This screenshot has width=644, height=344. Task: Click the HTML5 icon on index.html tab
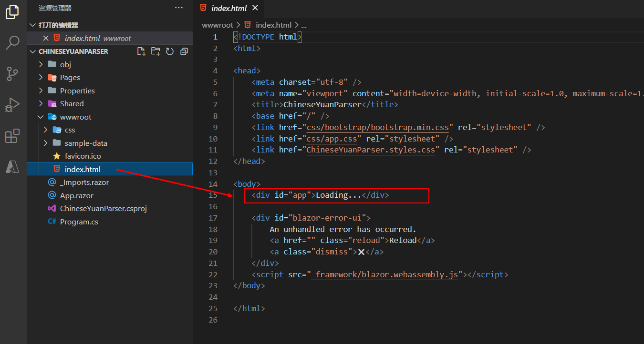[x=204, y=8]
